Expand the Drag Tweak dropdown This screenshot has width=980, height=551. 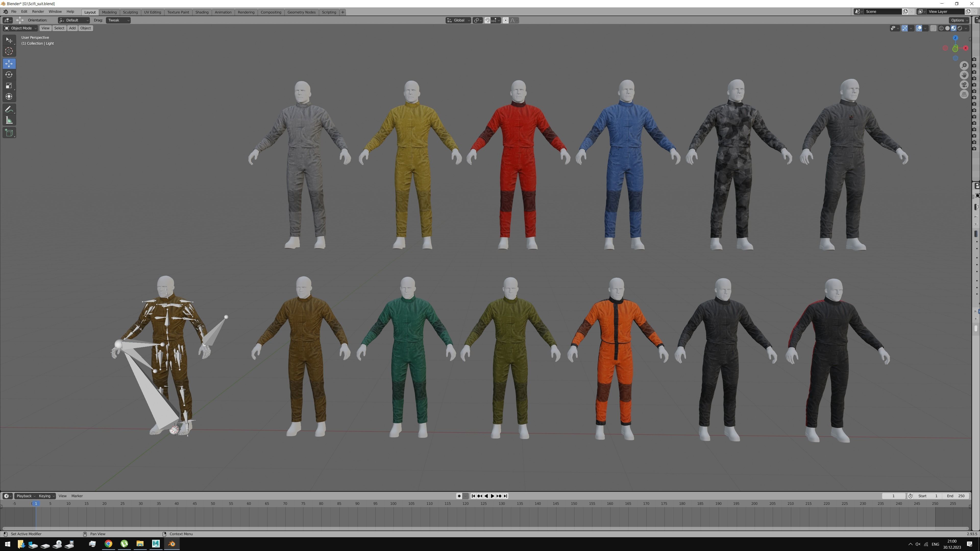[x=118, y=20]
